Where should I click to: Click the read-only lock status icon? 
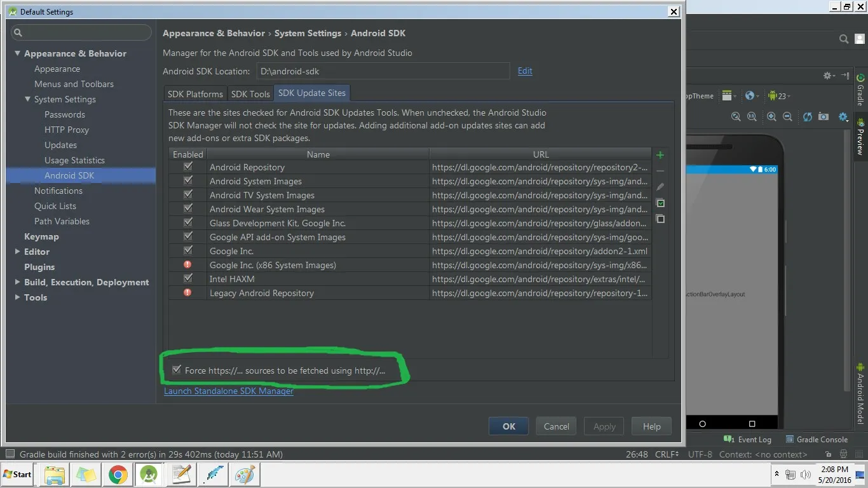point(827,454)
